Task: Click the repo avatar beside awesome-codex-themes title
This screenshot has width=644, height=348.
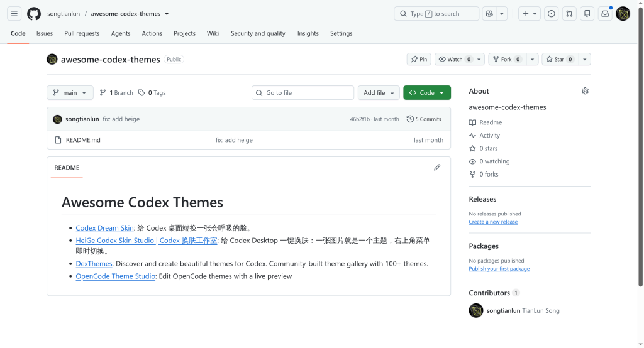Action: click(x=52, y=59)
